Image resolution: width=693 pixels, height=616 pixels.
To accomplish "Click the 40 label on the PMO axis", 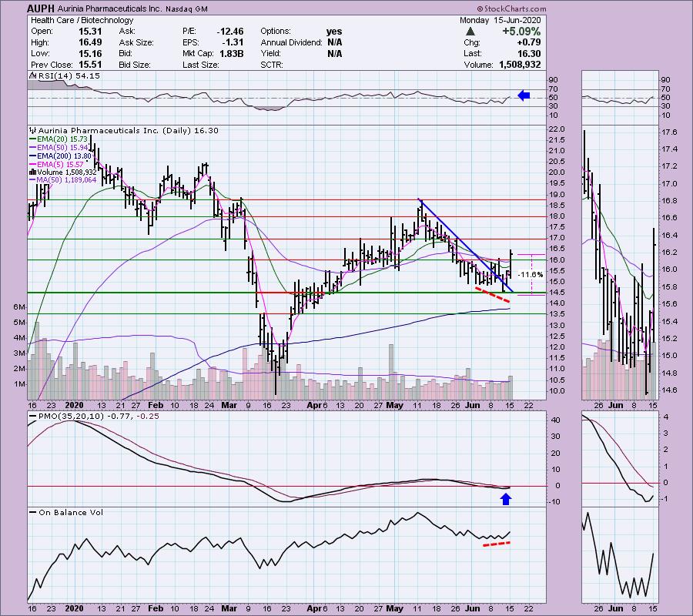I will (557, 420).
